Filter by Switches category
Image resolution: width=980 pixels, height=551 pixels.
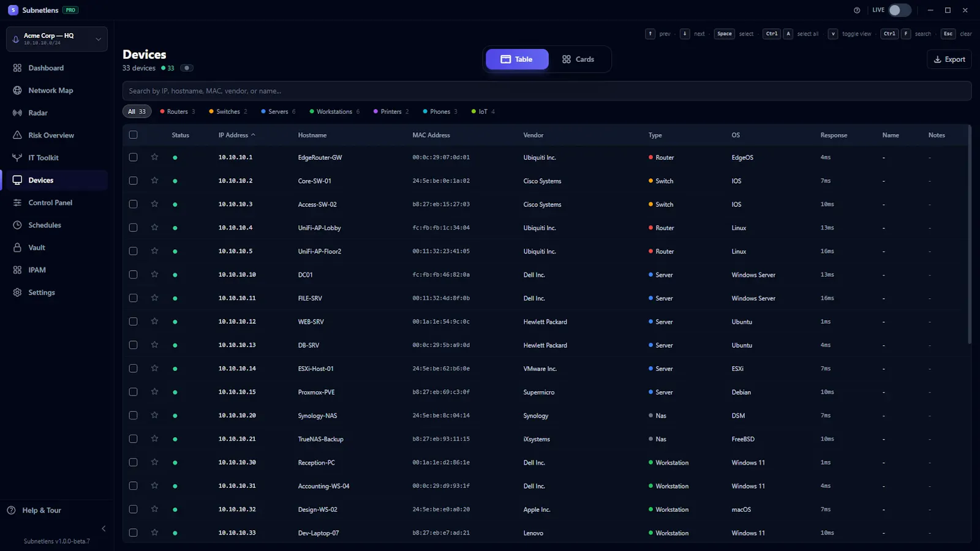[x=228, y=111]
